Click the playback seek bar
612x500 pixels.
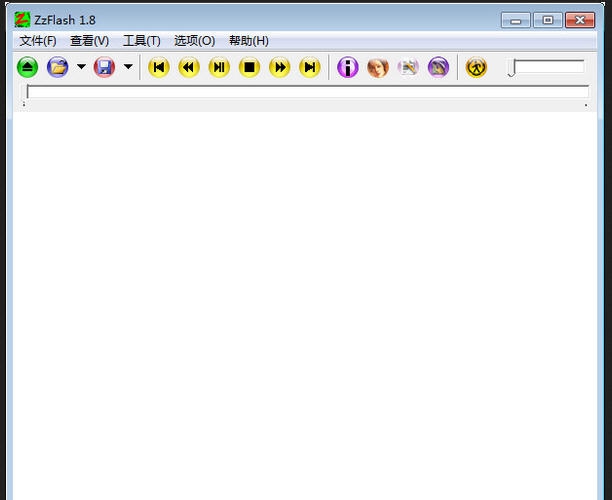point(308,92)
